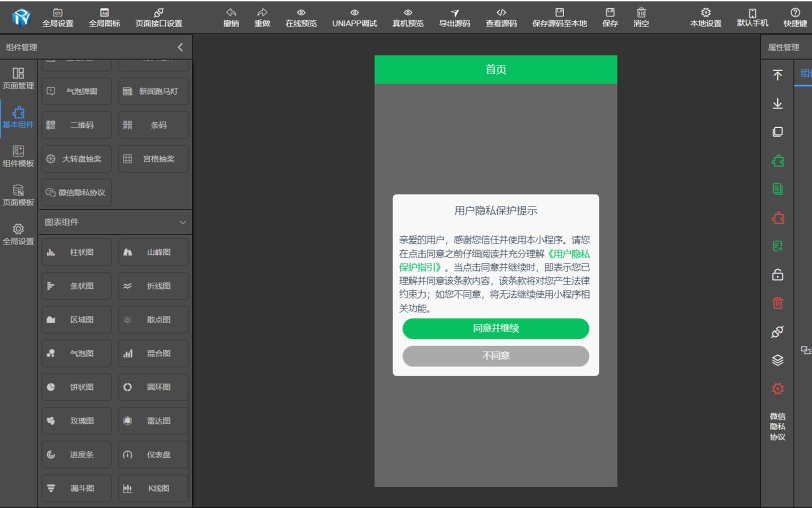Add 条状图 chart

pyautogui.click(x=77, y=286)
